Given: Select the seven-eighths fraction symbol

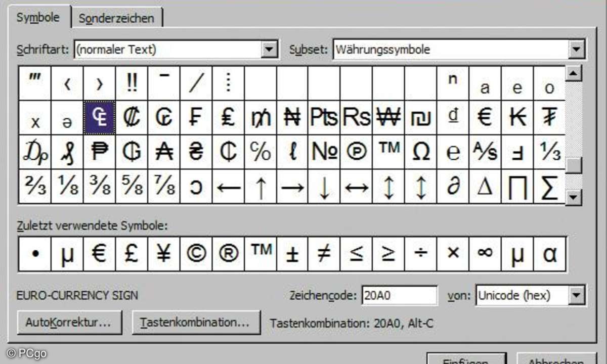Looking at the screenshot, I should 164,187.
